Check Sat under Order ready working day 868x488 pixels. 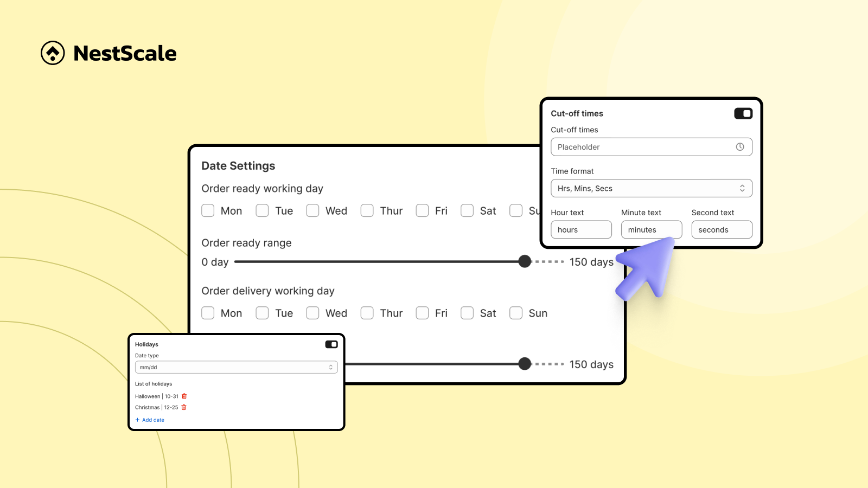click(x=467, y=210)
